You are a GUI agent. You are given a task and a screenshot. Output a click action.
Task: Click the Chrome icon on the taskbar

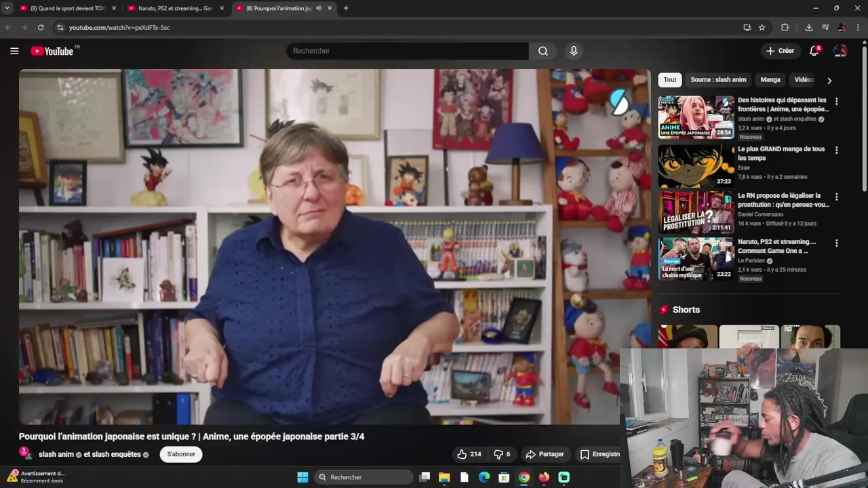[524, 477]
